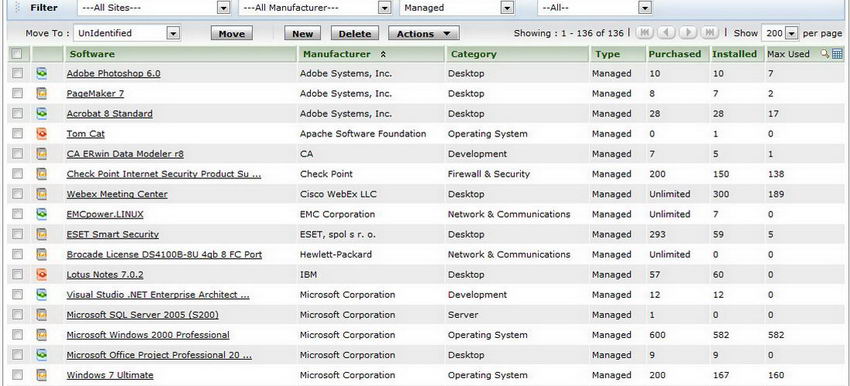Click the Hewlett-Packard manufacturer cell
Screen dimensions: 850x386
(x=336, y=254)
